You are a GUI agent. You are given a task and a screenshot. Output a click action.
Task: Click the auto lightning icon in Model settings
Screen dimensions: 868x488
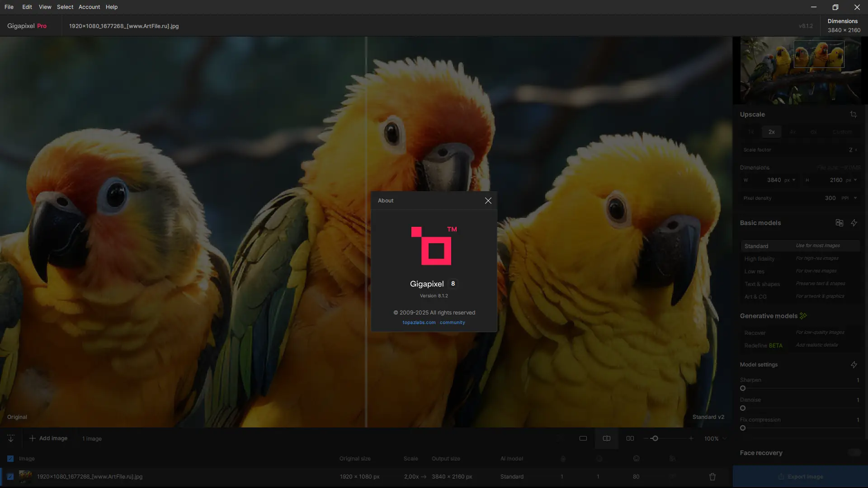pyautogui.click(x=854, y=365)
